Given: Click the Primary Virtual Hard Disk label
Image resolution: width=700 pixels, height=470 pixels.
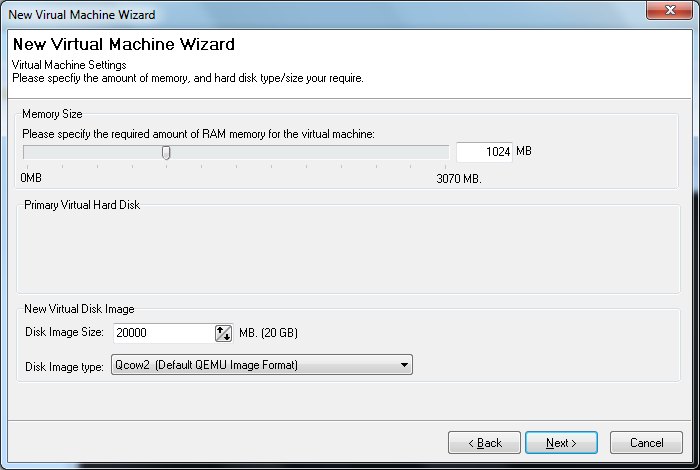Looking at the screenshot, I should 82,205.
